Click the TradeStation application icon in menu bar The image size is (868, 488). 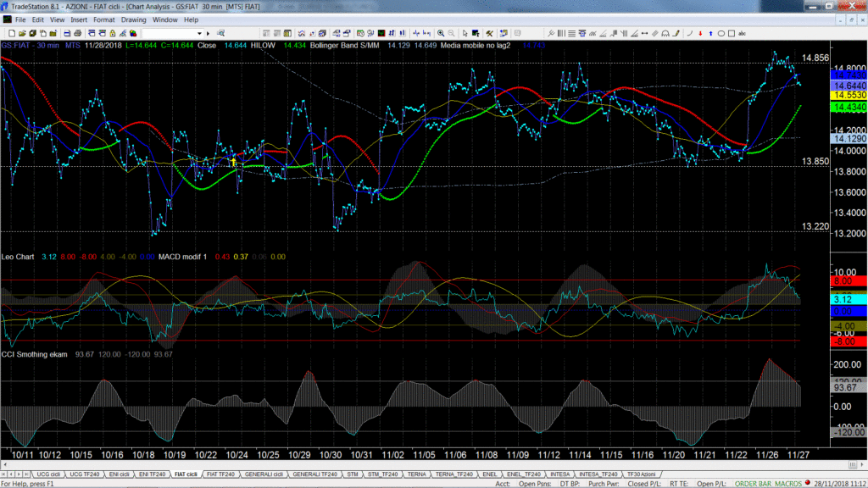coord(7,20)
